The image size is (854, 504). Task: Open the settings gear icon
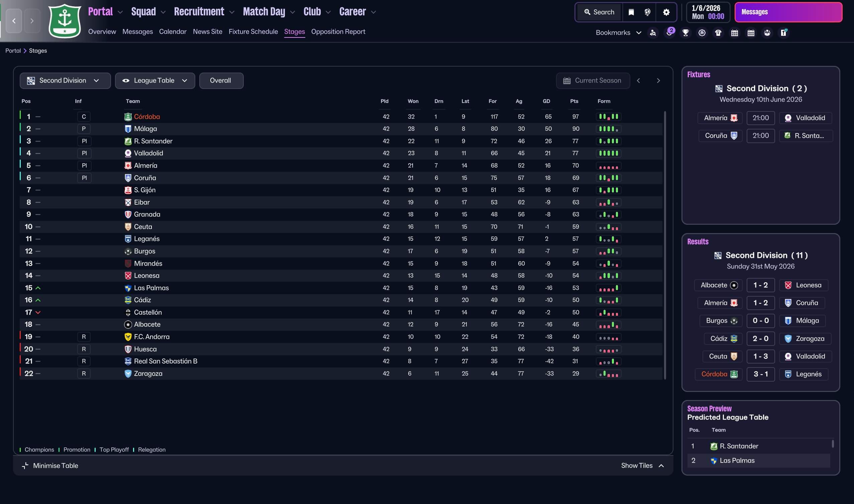point(666,12)
